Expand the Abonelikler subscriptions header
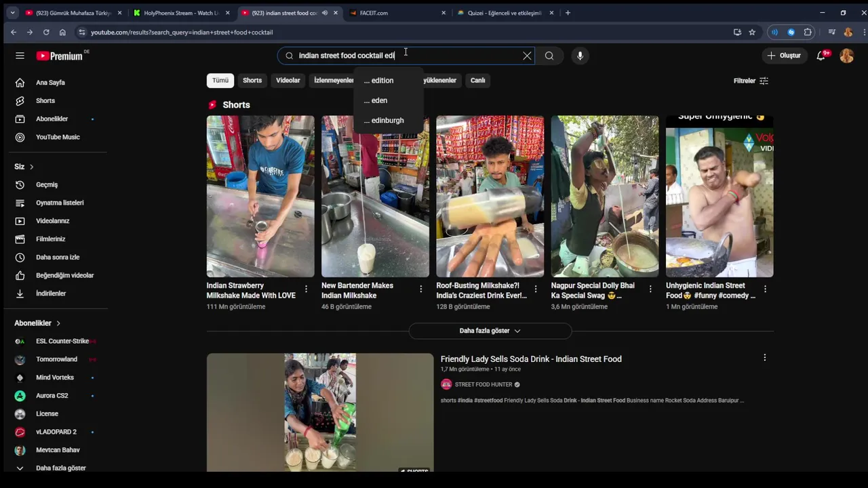This screenshot has width=868, height=488. (38, 323)
